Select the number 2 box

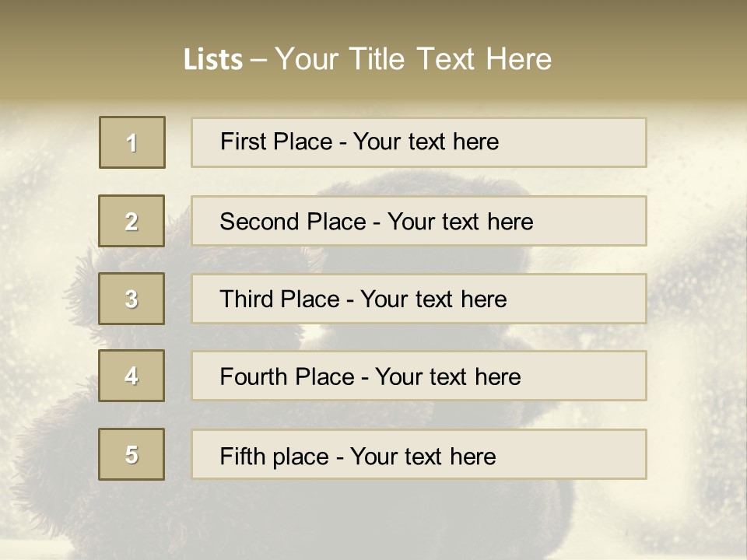(132, 221)
